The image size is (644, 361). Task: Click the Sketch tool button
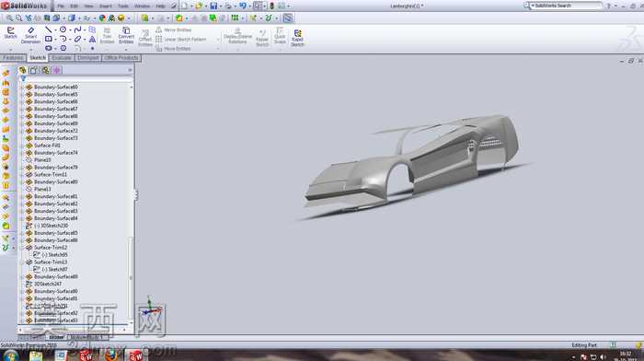point(11,33)
